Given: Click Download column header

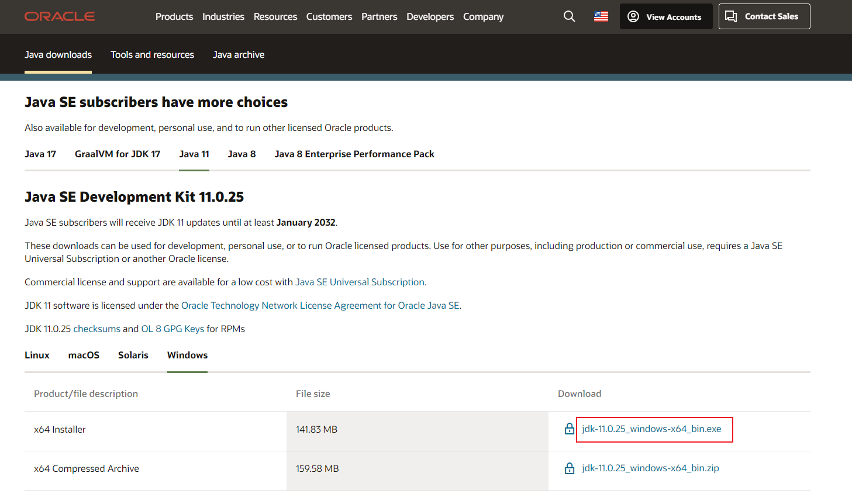Looking at the screenshot, I should 580,393.
